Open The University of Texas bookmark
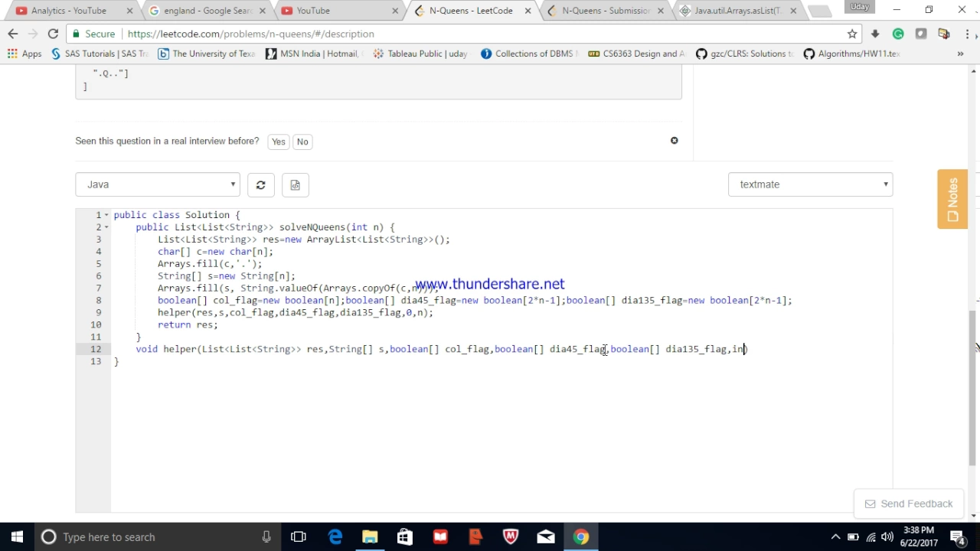The height and width of the screenshot is (551, 980). (x=207, y=54)
